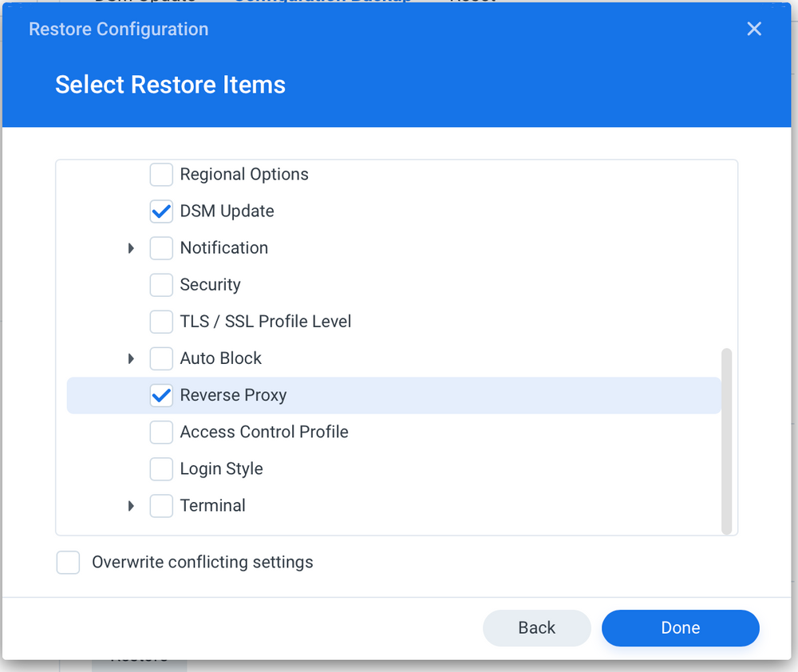Image resolution: width=798 pixels, height=672 pixels.
Task: Check TLS / SSL Profile Level
Action: tap(161, 322)
